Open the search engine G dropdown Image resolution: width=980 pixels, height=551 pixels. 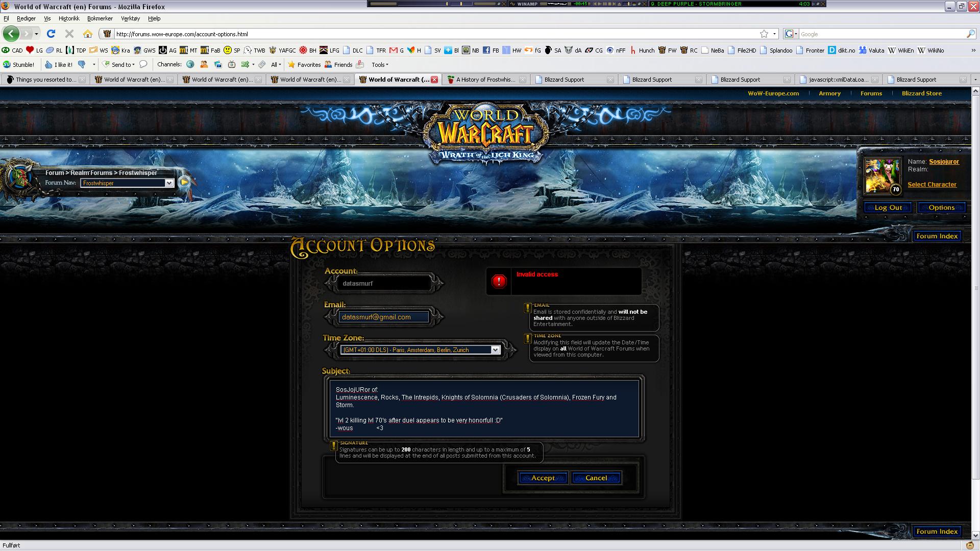click(x=791, y=34)
